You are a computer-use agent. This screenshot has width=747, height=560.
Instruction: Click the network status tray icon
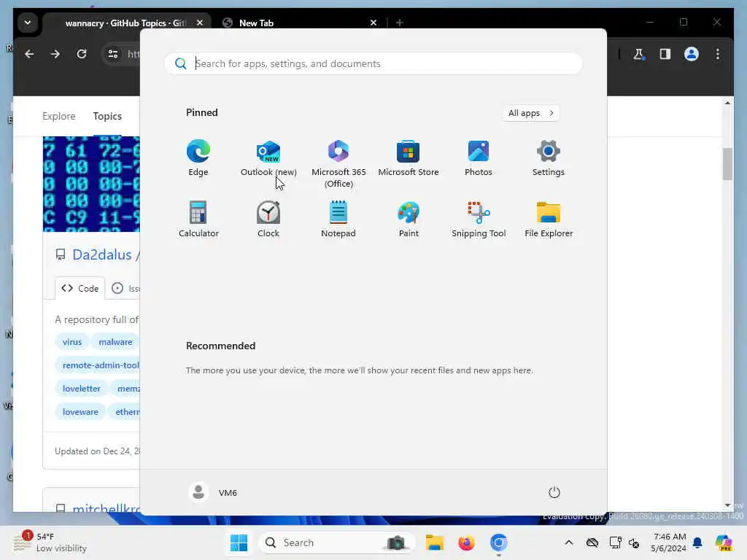tap(615, 542)
